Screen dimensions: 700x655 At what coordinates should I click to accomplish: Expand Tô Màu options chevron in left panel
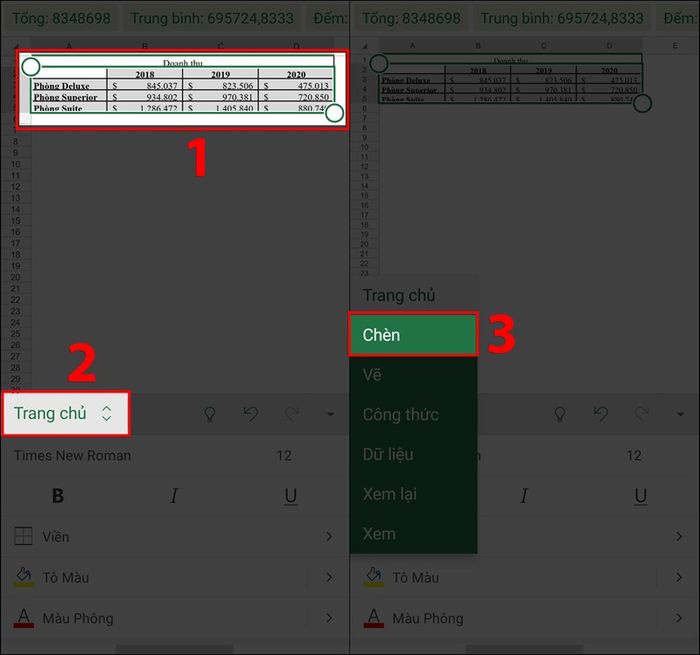329,577
